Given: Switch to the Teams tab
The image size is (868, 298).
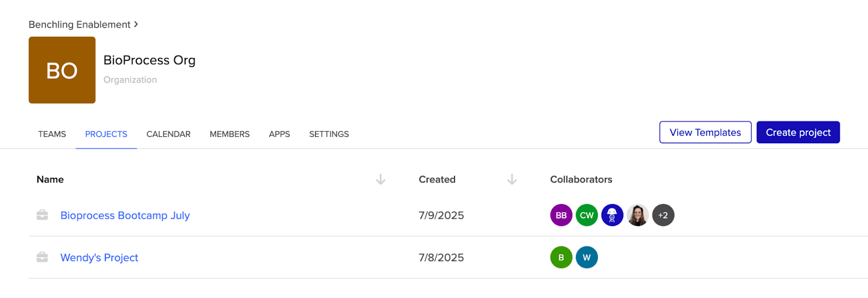Looking at the screenshot, I should tap(52, 134).
